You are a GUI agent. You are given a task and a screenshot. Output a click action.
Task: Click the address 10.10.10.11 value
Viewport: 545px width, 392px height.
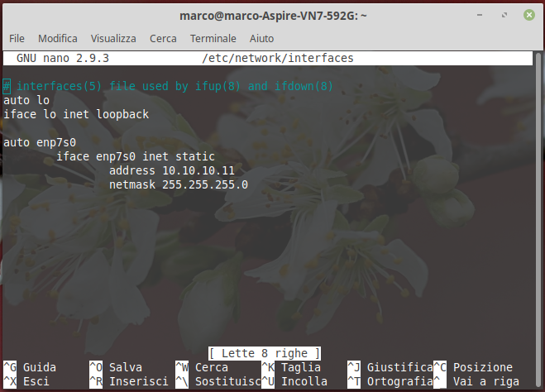point(198,170)
